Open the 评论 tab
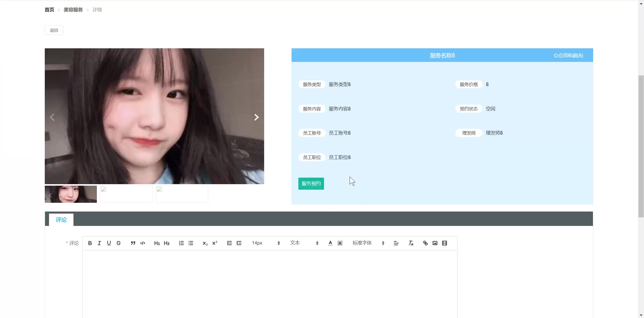Image resolution: width=644 pixels, height=318 pixels. point(61,220)
